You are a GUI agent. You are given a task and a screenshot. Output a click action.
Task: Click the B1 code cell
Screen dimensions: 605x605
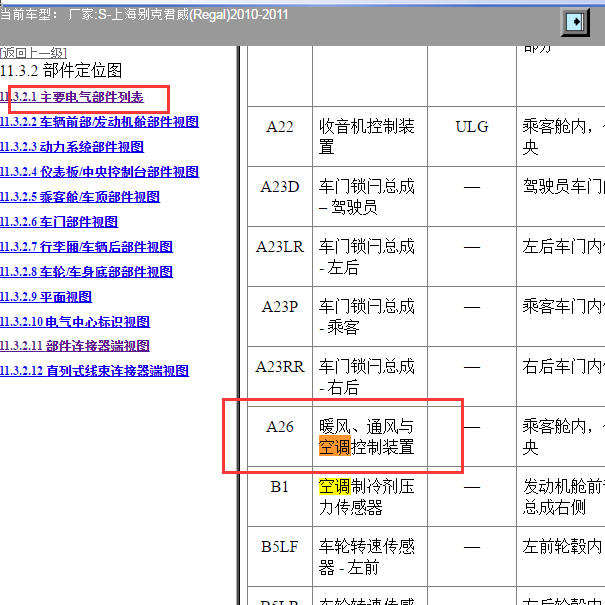coord(280,497)
